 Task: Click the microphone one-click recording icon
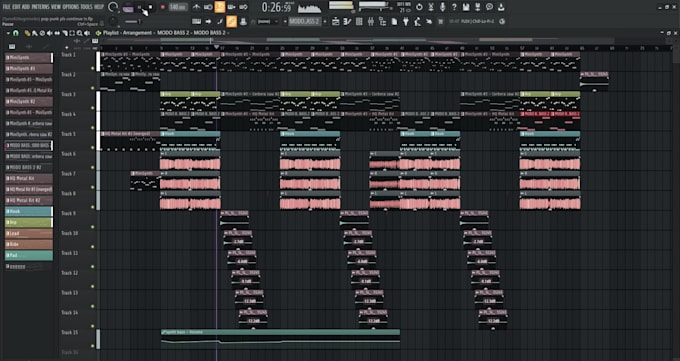pos(443,7)
